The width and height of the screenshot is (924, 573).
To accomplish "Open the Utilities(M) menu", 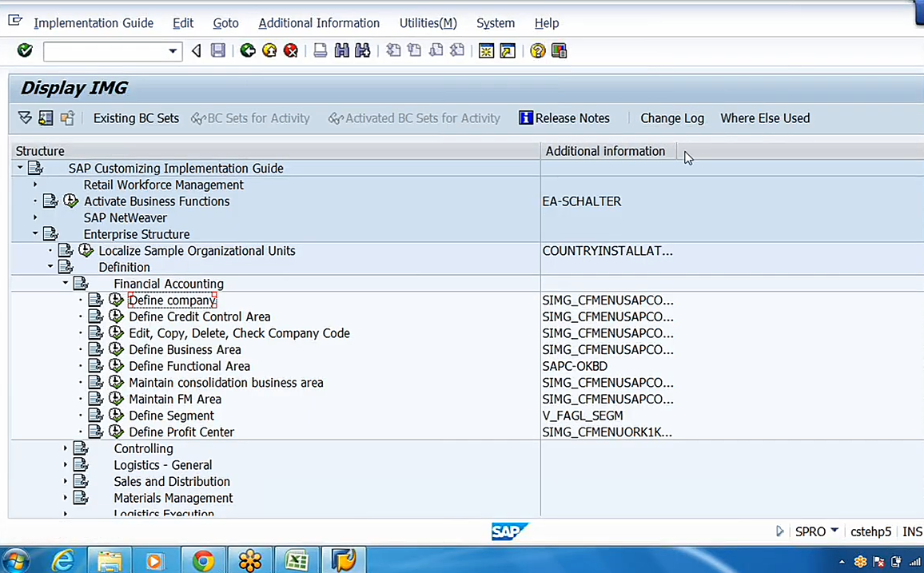I will [x=428, y=23].
